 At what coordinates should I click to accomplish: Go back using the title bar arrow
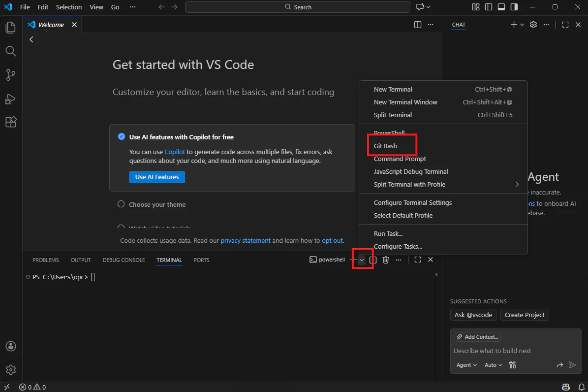pos(161,7)
